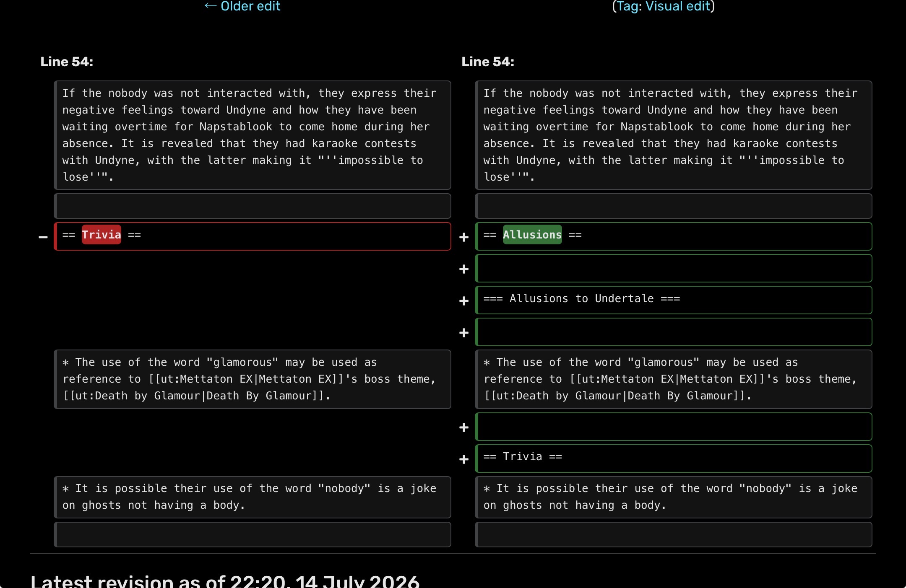Click the plus marker beside added Trivia heading

pos(464,459)
